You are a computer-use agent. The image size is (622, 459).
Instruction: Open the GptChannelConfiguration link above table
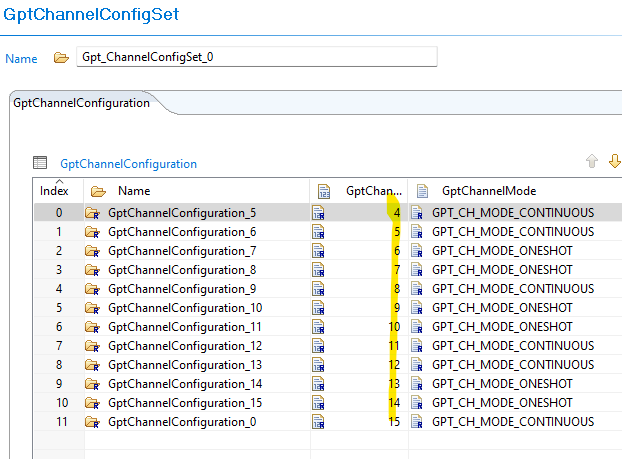[128, 164]
